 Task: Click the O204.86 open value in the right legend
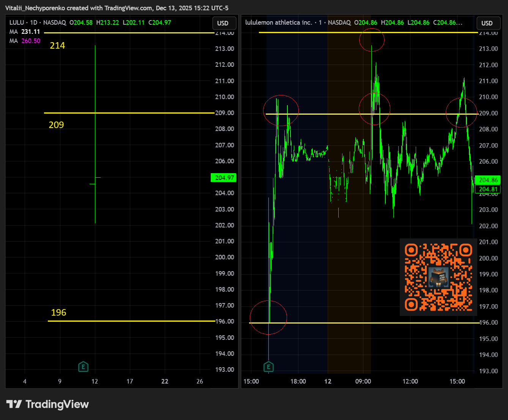(x=366, y=22)
